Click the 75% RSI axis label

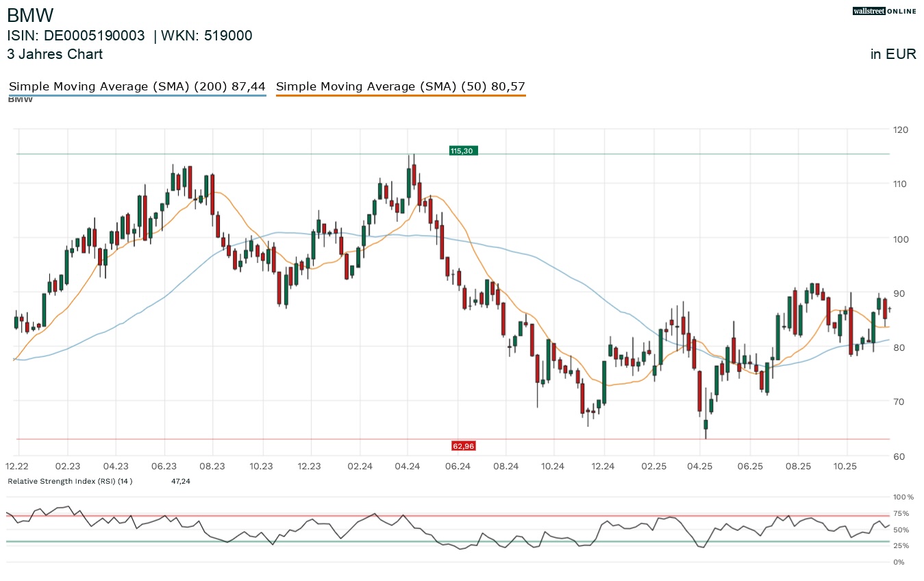(901, 513)
